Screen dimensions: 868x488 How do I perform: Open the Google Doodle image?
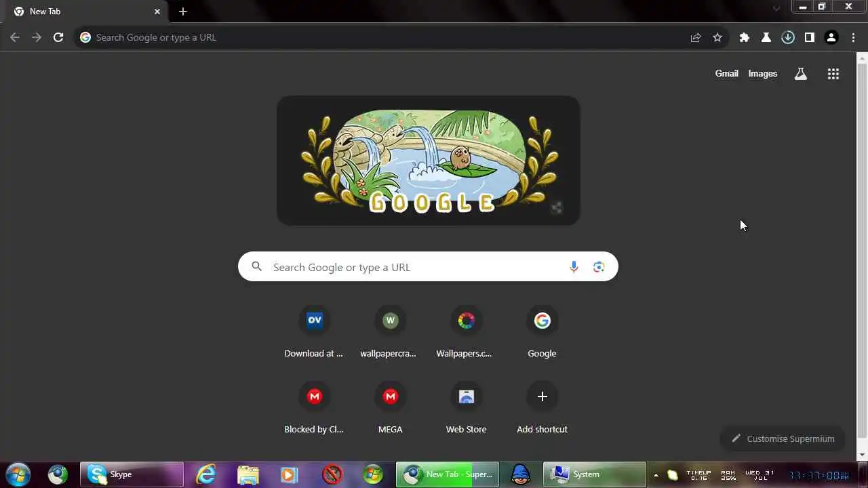point(429,161)
